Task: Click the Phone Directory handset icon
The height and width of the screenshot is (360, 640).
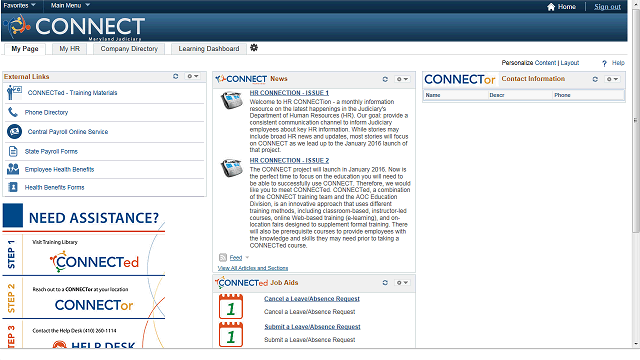Action: pos(13,112)
